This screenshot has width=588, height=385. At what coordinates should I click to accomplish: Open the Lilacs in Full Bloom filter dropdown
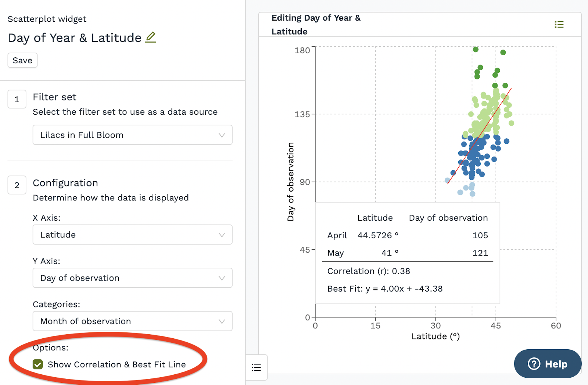click(132, 135)
